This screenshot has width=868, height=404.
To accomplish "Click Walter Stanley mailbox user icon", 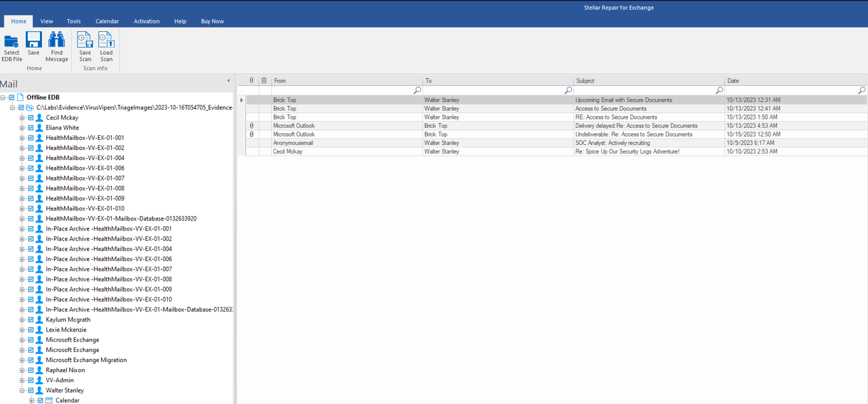I will 39,390.
